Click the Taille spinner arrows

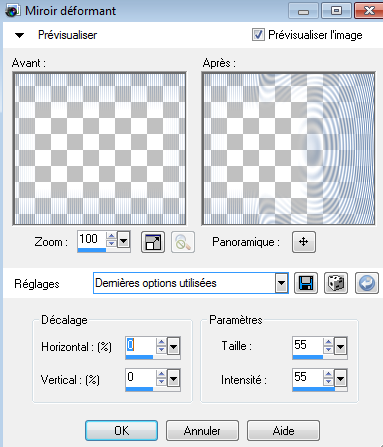328,346
